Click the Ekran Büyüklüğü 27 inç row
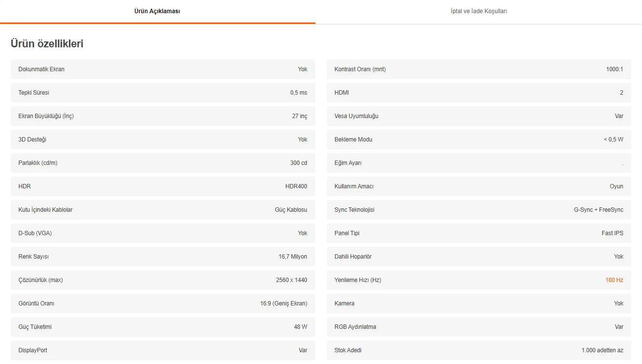The height and width of the screenshot is (364, 642). point(163,116)
